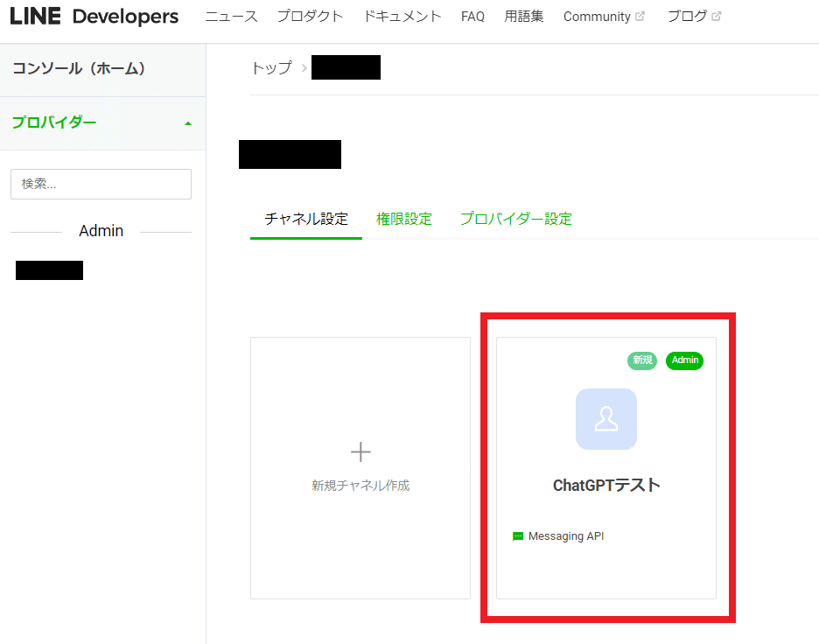Image resolution: width=819 pixels, height=644 pixels.
Task: Click the external-link icon beside ブログ
Action: coord(717,17)
